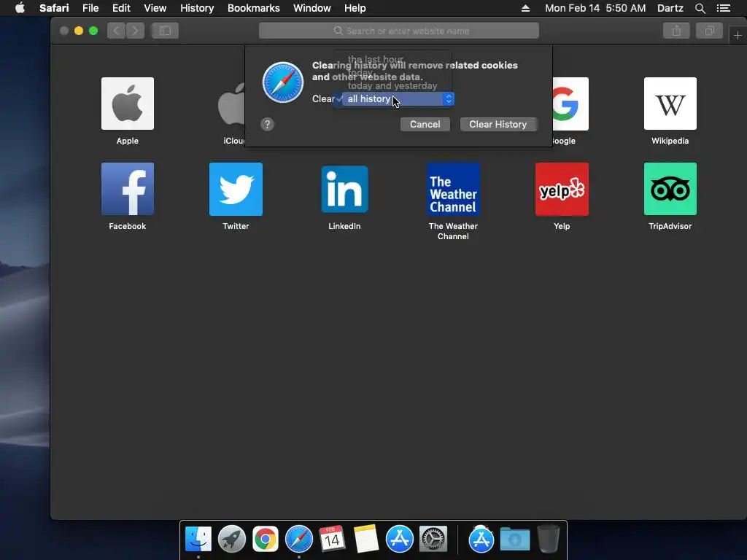
Task: Click the popup's up-down stepper arrows
Action: (x=449, y=98)
